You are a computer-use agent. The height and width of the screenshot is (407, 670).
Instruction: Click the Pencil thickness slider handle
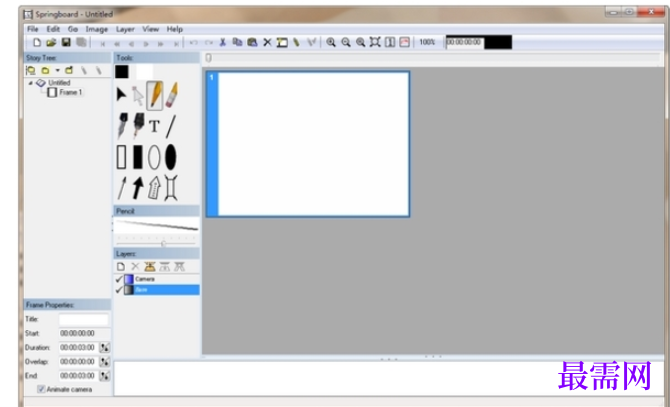(x=163, y=243)
